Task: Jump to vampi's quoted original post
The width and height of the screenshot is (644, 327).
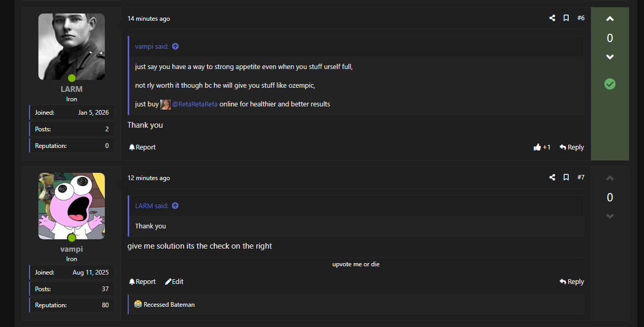Action: tap(175, 47)
